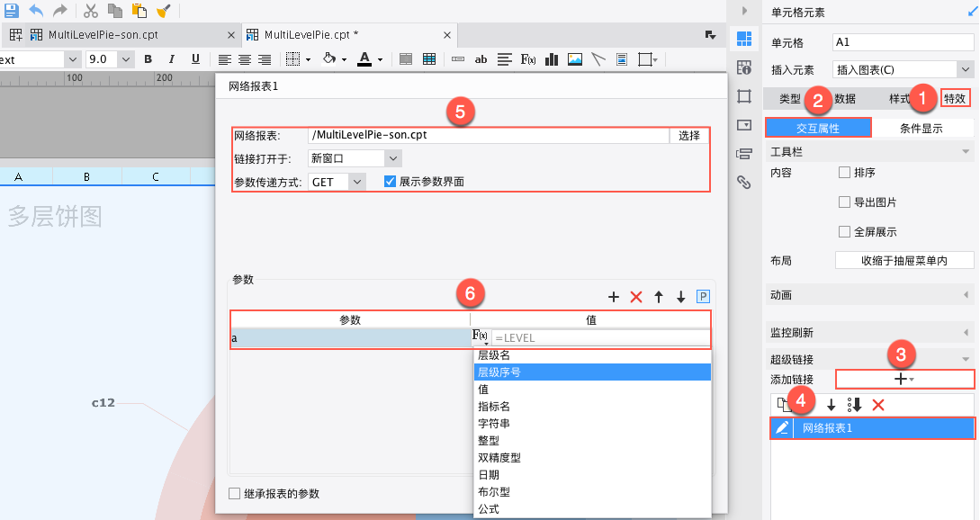
Task: Undo the last action
Action: [36, 10]
